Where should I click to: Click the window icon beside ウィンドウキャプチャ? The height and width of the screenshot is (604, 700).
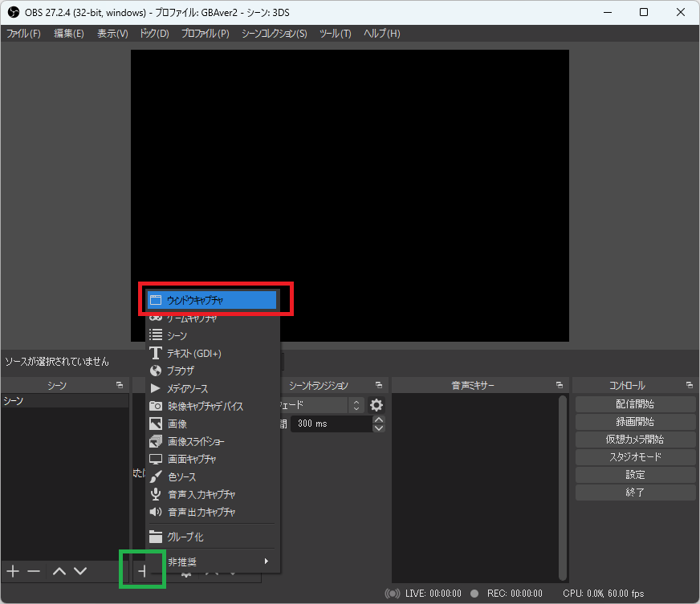click(x=156, y=300)
